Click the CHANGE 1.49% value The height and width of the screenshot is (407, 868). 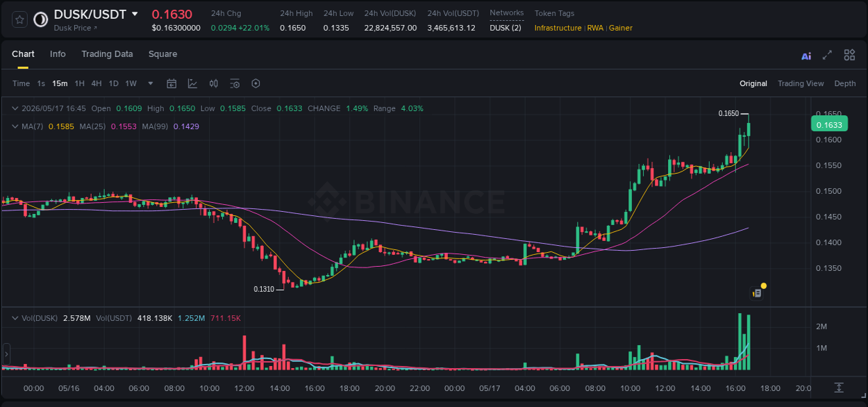click(x=357, y=108)
